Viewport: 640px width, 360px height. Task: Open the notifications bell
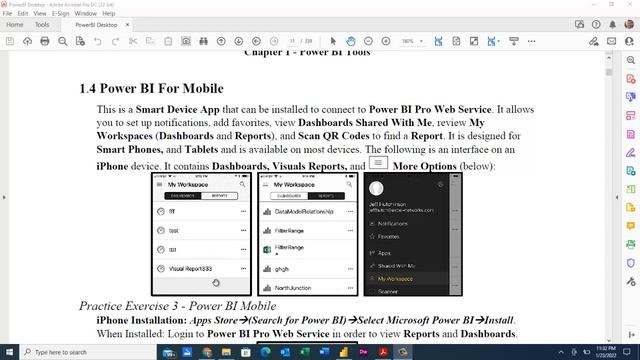(612, 25)
